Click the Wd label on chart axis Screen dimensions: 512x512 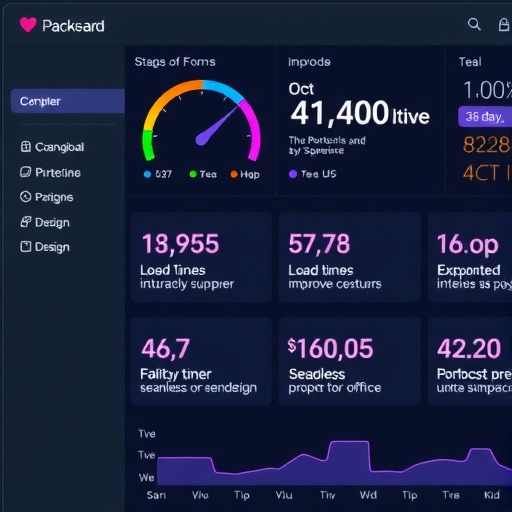pyautogui.click(x=368, y=495)
